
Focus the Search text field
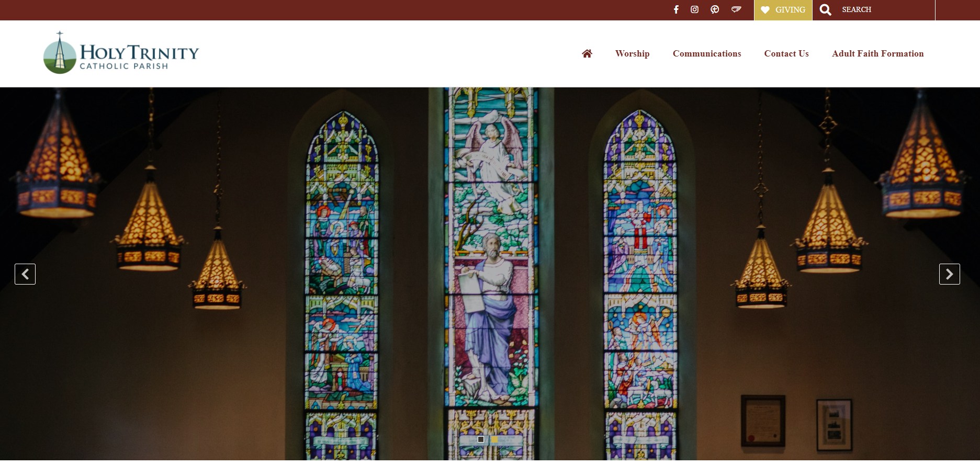click(884, 10)
